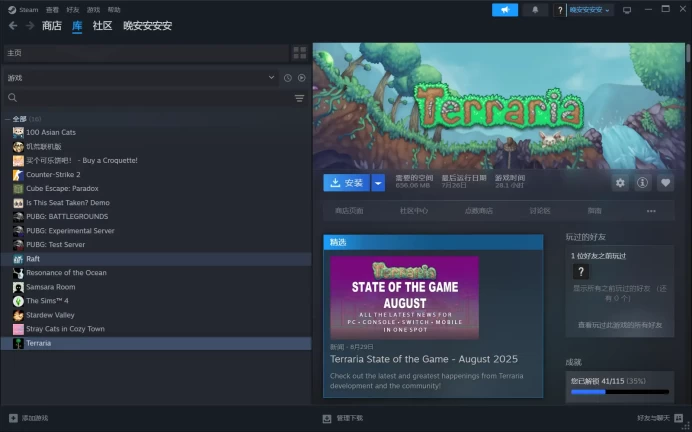
Task: Open the 指南 link
Action: [x=594, y=211]
